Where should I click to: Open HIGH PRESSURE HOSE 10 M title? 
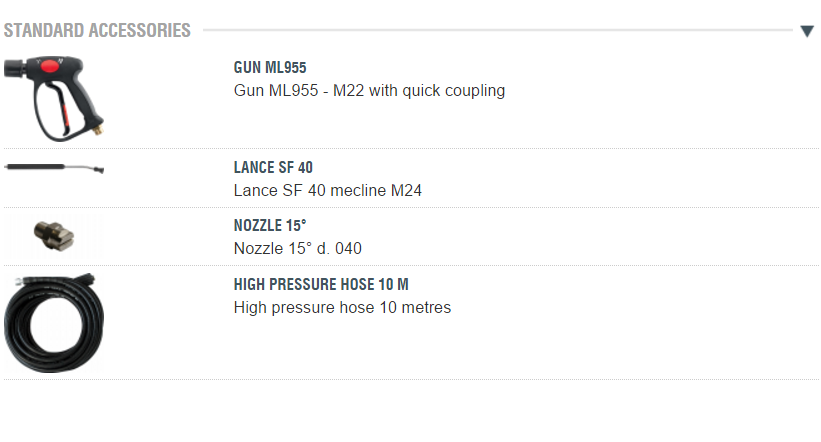pyautogui.click(x=321, y=285)
